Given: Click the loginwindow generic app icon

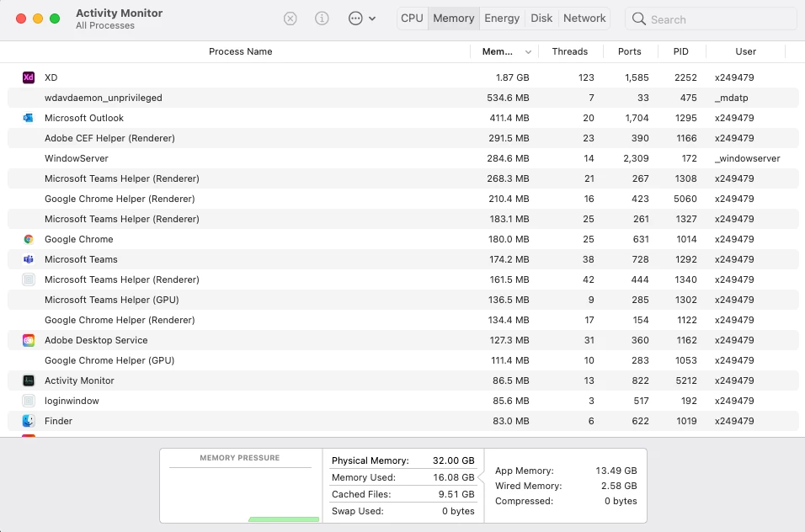Looking at the screenshot, I should pos(29,401).
